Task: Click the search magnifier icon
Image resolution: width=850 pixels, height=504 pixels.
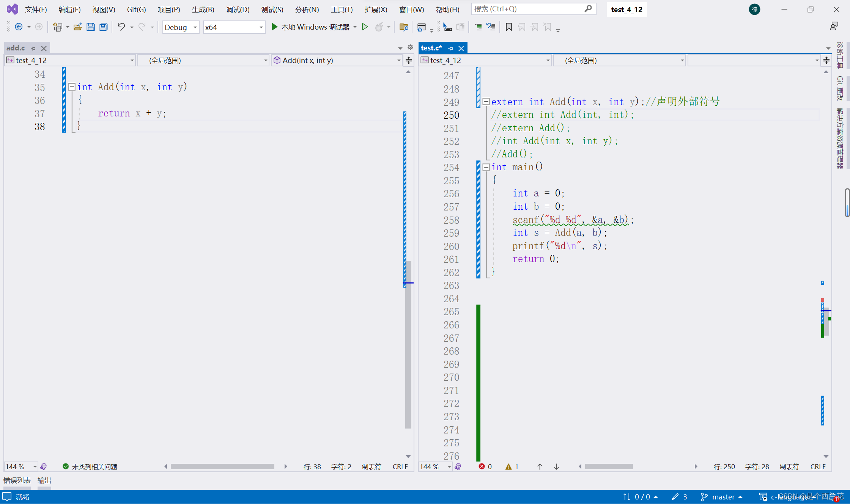Action: (588, 9)
